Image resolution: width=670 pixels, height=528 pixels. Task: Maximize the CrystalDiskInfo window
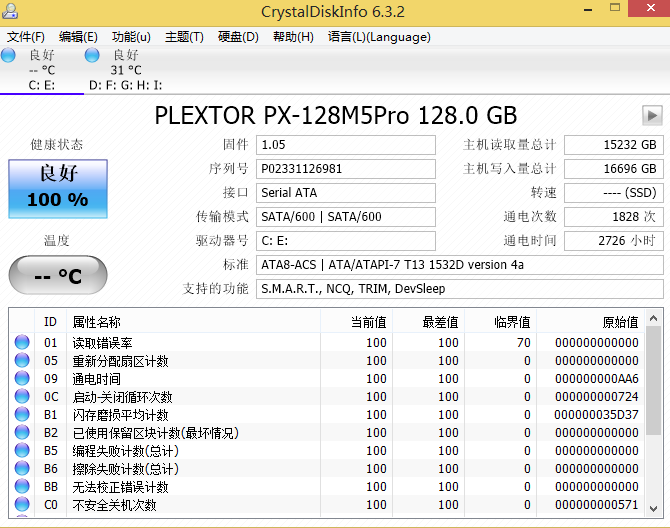[614, 8]
